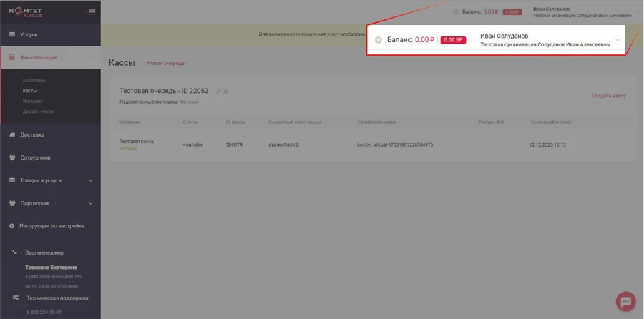Click the Новая очередь link
This screenshot has width=644, height=319.
[x=165, y=63]
